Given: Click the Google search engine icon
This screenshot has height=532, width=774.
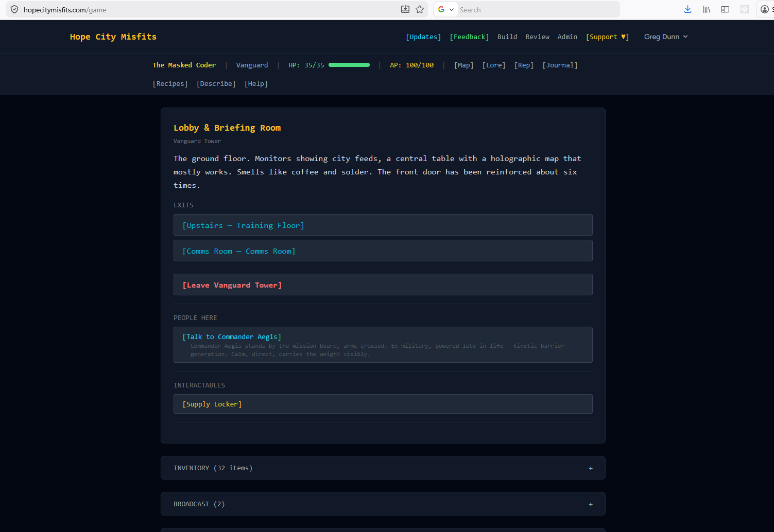Looking at the screenshot, I should click(441, 9).
